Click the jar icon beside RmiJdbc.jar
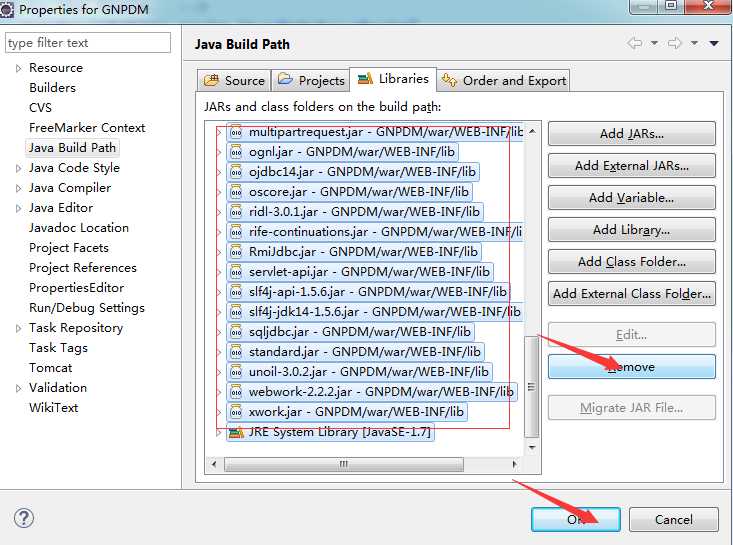This screenshot has height=545, width=733. click(x=236, y=252)
